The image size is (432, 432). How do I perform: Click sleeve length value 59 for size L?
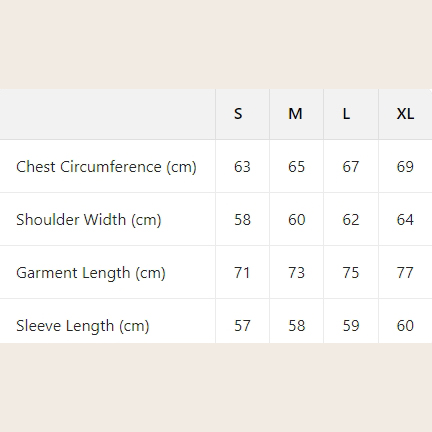coord(351,326)
